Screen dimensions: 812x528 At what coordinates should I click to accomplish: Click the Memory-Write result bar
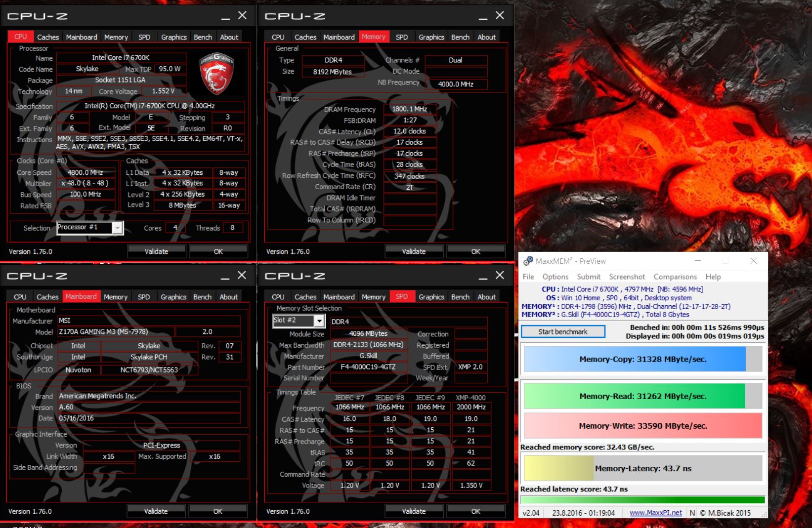click(x=643, y=426)
